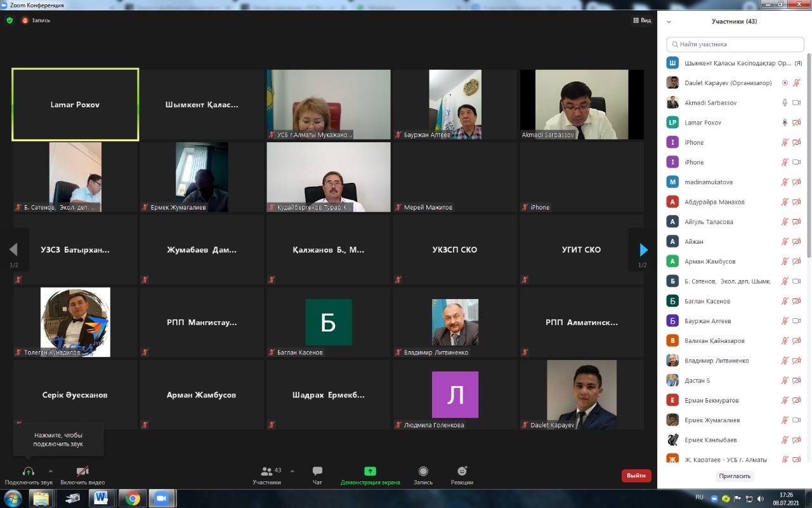Expand the arrow next to participants count
Viewport: 812px width, 508px height.
coord(292,471)
